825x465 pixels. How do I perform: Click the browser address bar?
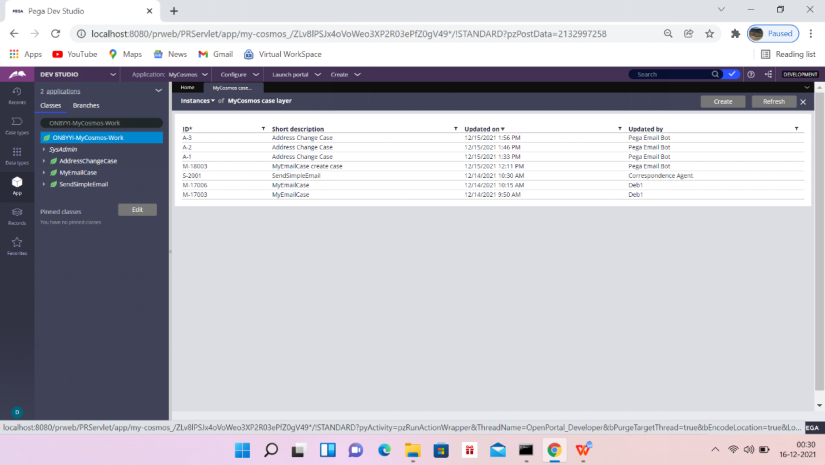[347, 34]
